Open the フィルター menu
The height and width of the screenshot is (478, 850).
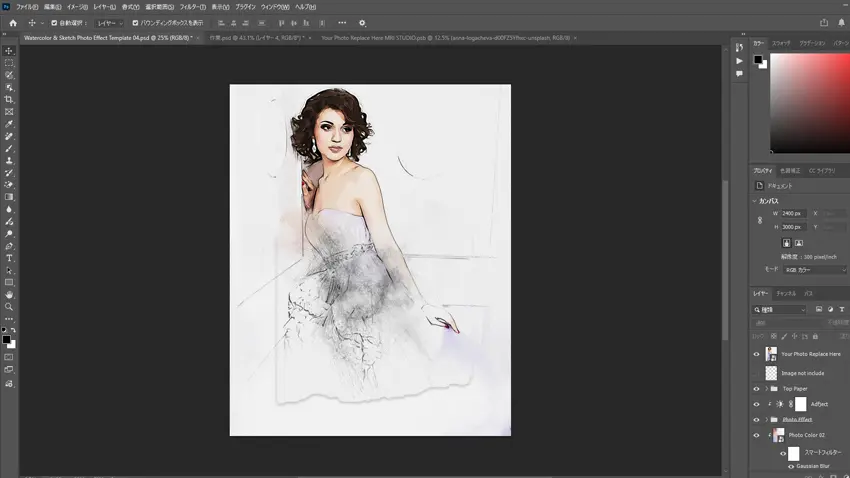tap(192, 6)
